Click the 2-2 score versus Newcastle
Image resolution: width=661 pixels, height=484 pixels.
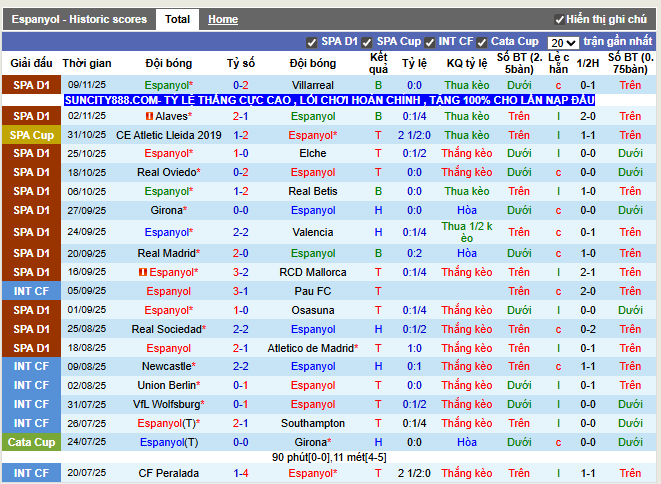point(241,366)
